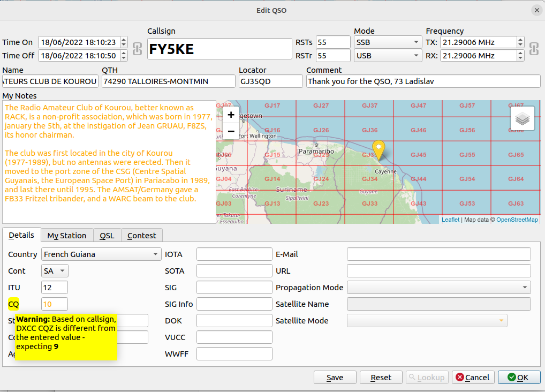Click the GJ45 grid square label

point(418,155)
